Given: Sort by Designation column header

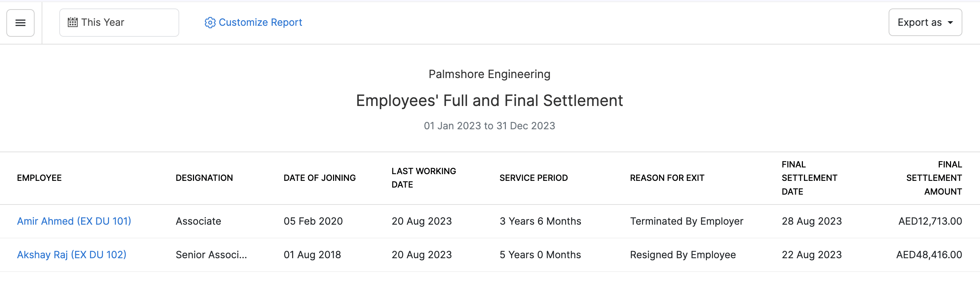Looking at the screenshot, I should coord(204,178).
